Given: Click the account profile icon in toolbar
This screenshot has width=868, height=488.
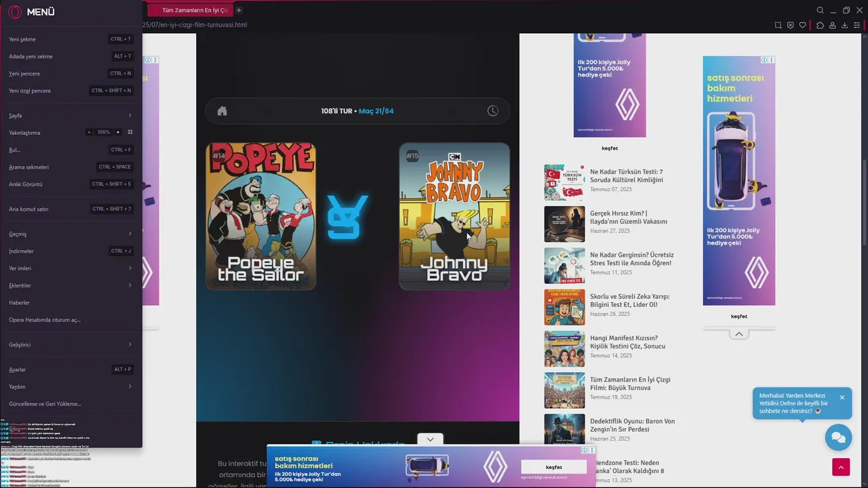Looking at the screenshot, I should click(x=832, y=25).
